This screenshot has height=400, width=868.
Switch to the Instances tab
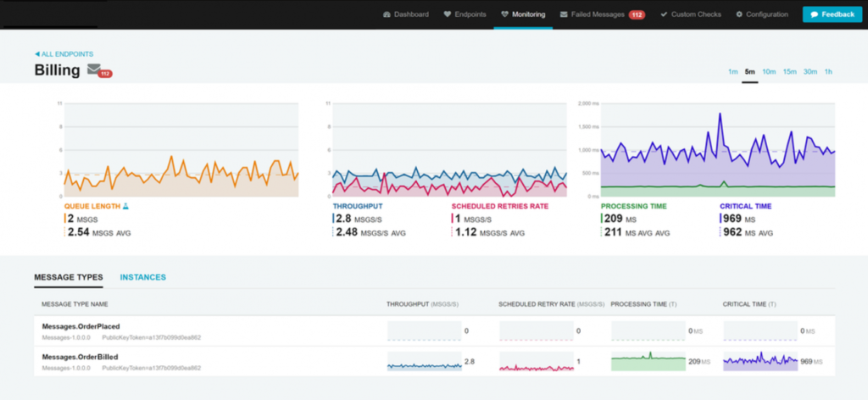142,277
